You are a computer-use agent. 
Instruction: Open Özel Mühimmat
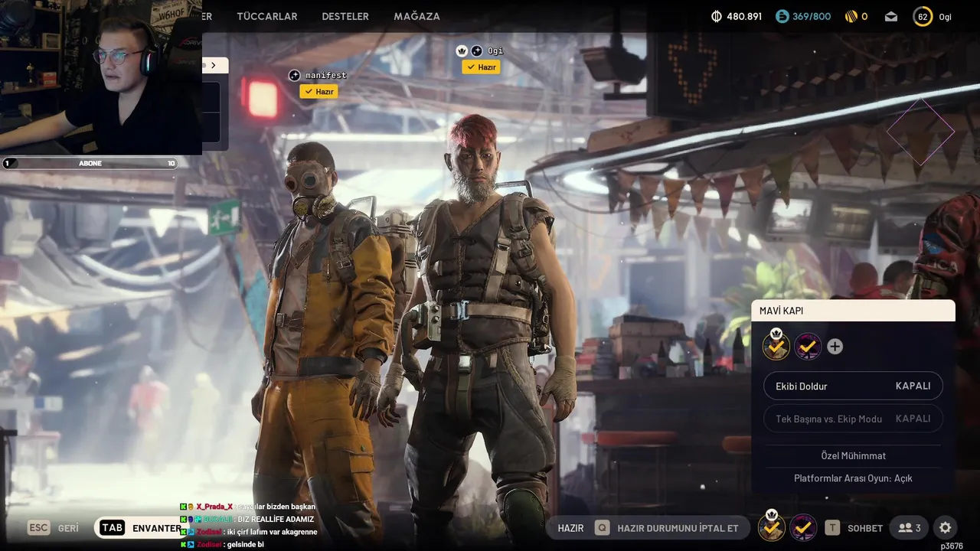[x=853, y=455]
